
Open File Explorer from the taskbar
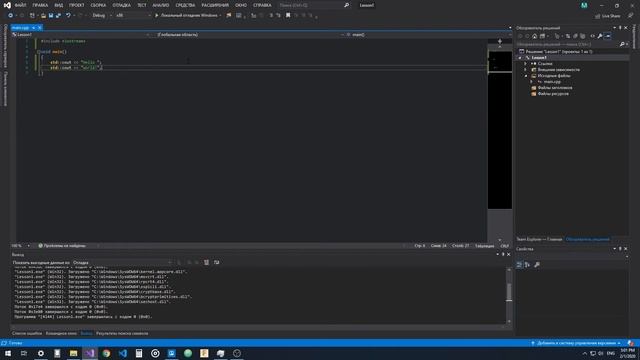[x=73, y=353]
